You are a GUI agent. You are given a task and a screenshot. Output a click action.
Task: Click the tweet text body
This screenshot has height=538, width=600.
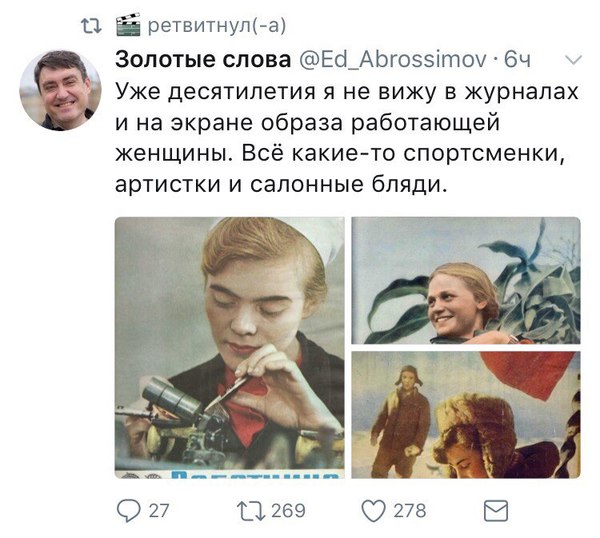tap(346, 138)
